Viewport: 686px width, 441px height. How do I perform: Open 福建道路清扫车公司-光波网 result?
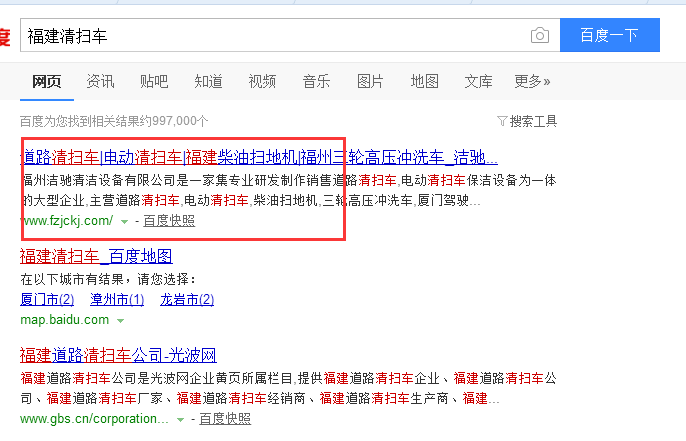coord(118,355)
